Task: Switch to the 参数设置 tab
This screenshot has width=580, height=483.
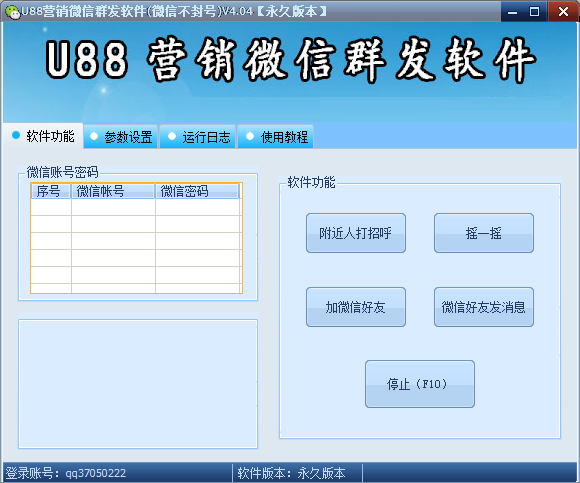Action: click(x=121, y=137)
